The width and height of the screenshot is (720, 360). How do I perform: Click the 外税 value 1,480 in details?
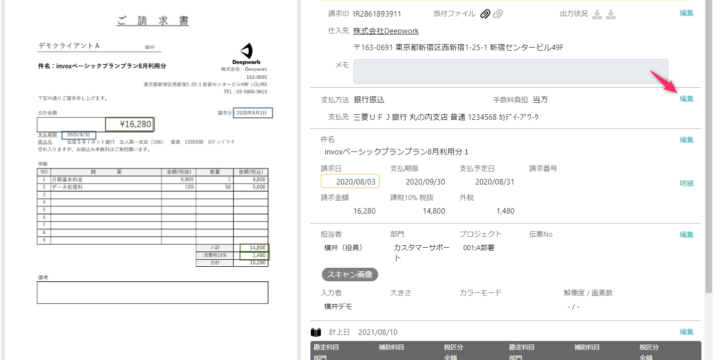pos(506,211)
